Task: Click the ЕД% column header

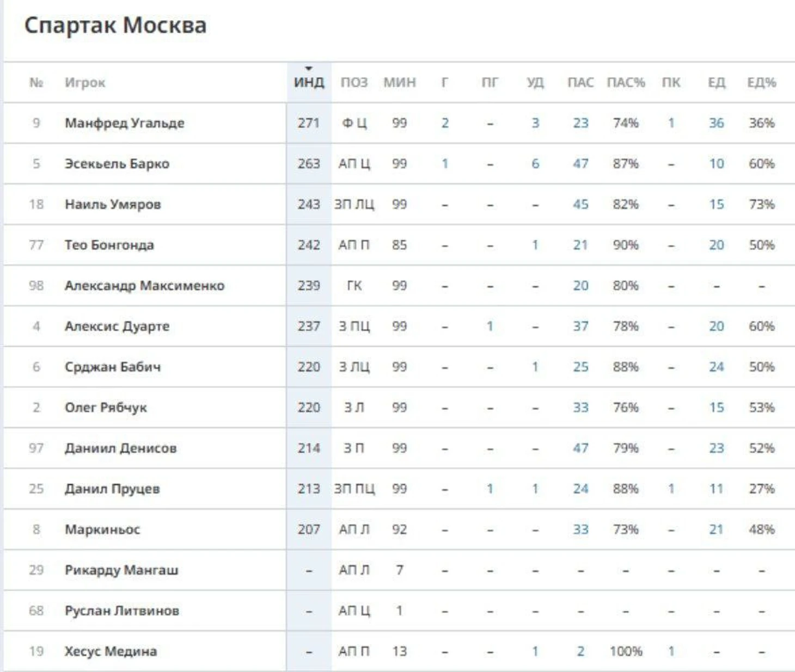Action: [x=761, y=82]
